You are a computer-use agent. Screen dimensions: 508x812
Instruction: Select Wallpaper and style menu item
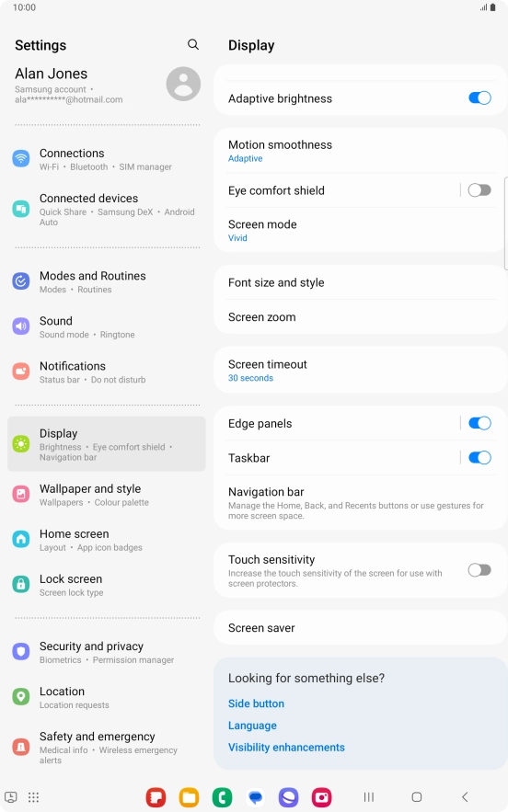pyautogui.click(x=106, y=495)
